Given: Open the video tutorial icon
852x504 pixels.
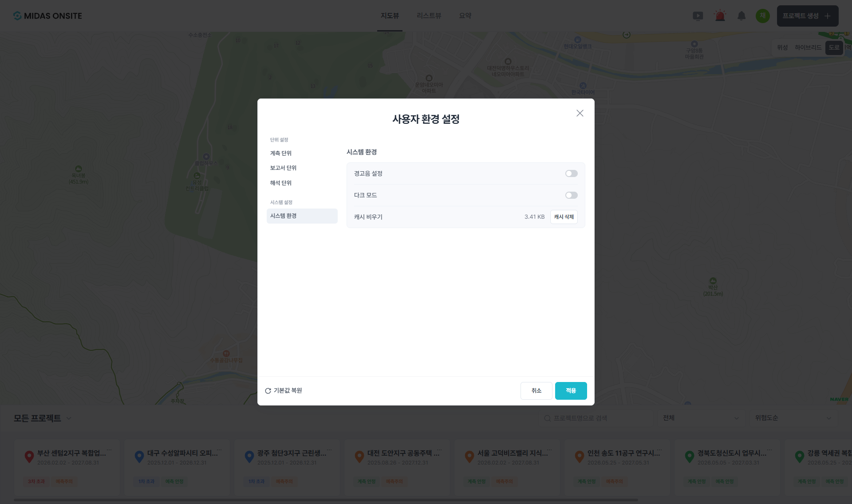Looking at the screenshot, I should 698,16.
